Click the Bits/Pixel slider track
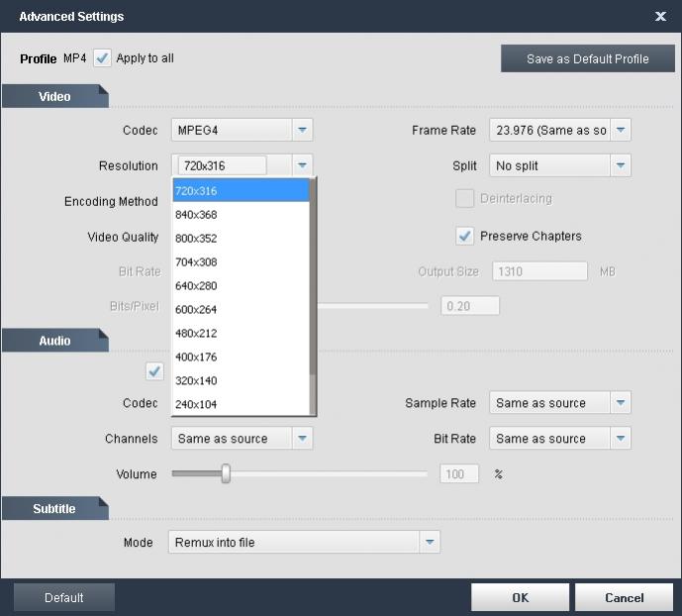 coord(373,306)
